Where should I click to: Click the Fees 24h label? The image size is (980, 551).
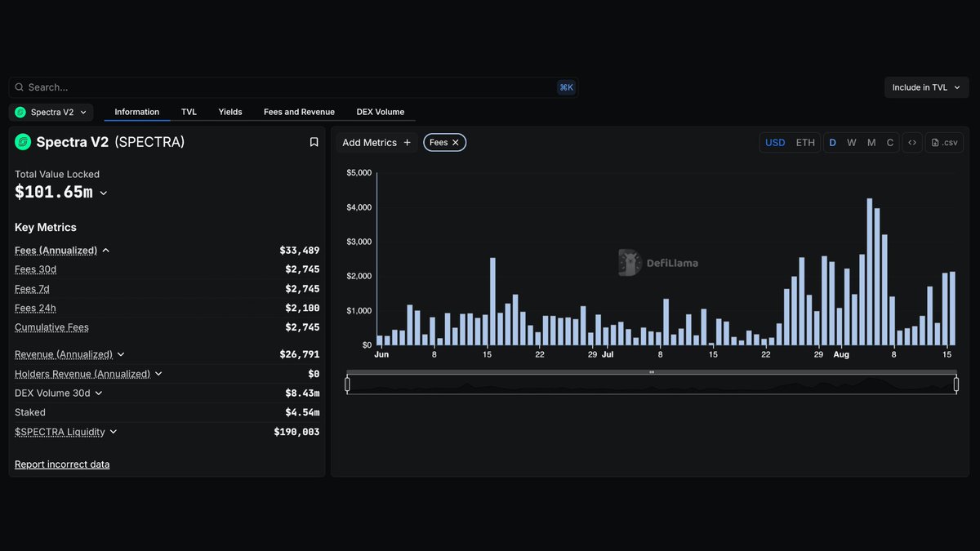[35, 309]
